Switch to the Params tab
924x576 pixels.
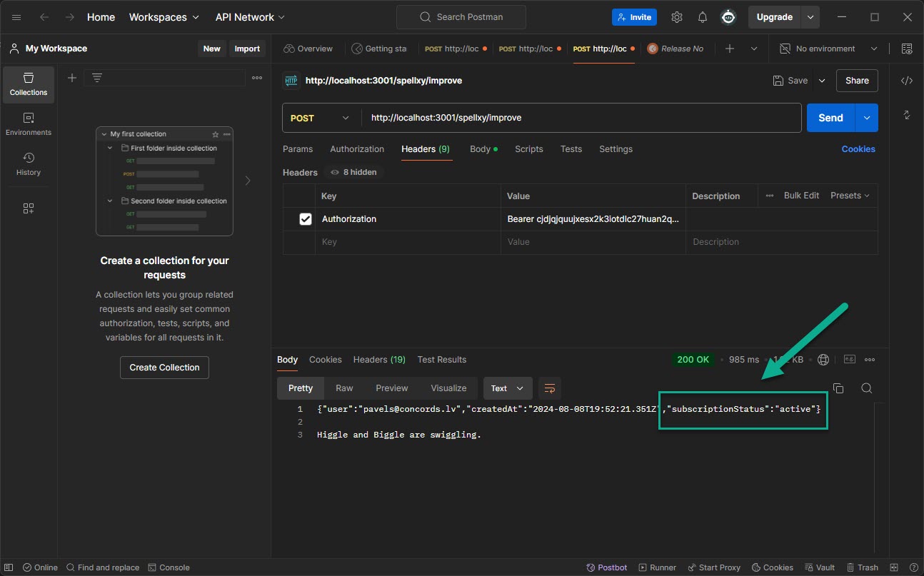point(298,149)
